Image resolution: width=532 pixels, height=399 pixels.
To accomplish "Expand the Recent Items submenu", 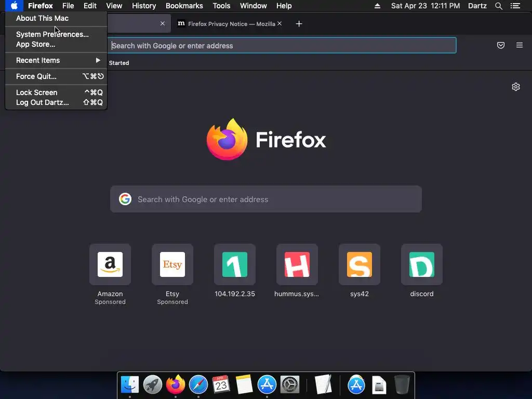I will pyautogui.click(x=56, y=60).
